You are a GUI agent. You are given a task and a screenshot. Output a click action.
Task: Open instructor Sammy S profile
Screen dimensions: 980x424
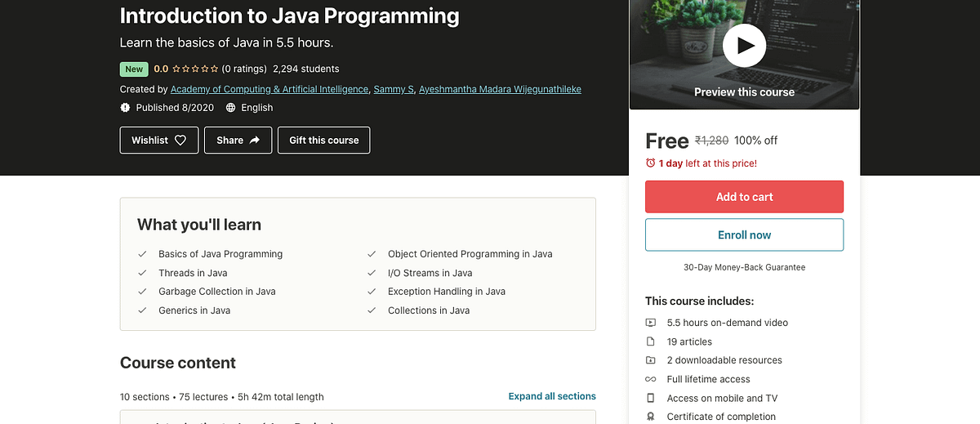tap(394, 89)
